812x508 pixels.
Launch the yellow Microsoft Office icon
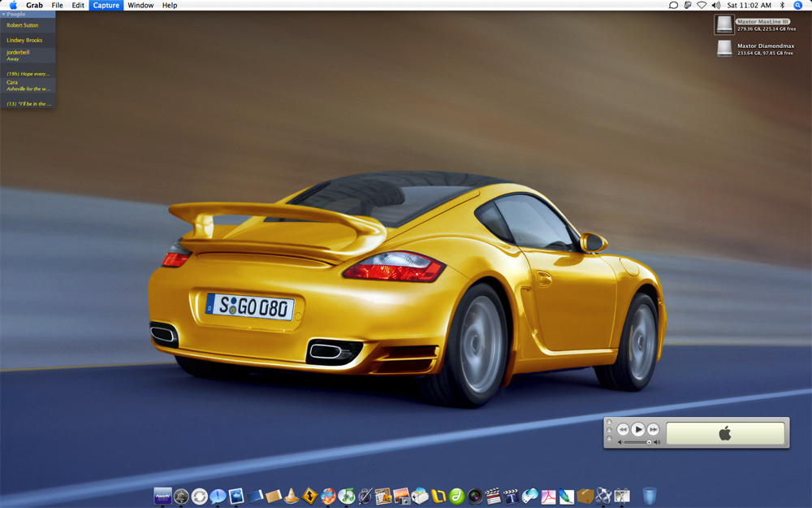click(x=438, y=496)
